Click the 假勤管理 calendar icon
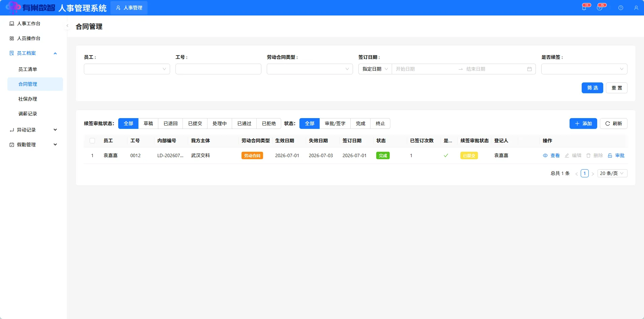The width and height of the screenshot is (644, 319). click(12, 145)
